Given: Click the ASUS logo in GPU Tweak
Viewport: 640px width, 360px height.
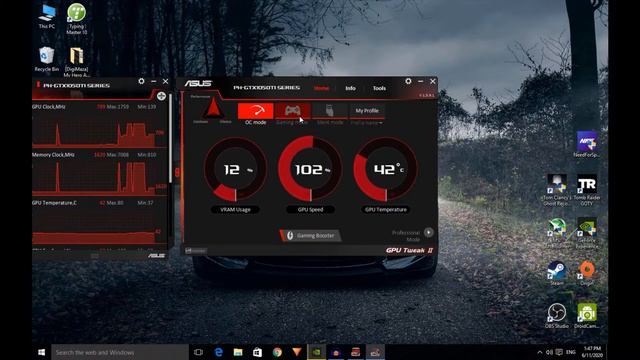Looking at the screenshot, I should [x=198, y=84].
